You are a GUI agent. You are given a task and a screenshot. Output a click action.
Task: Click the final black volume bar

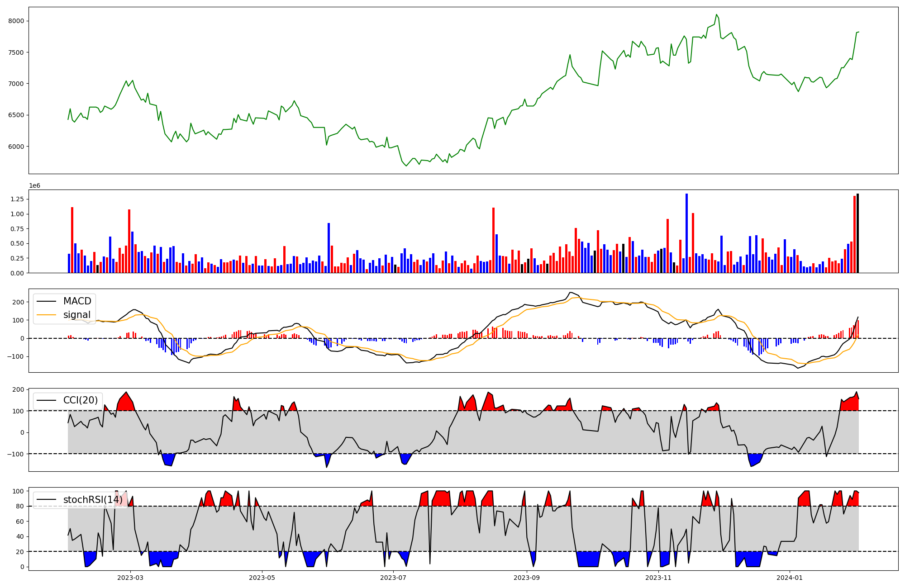point(857,233)
